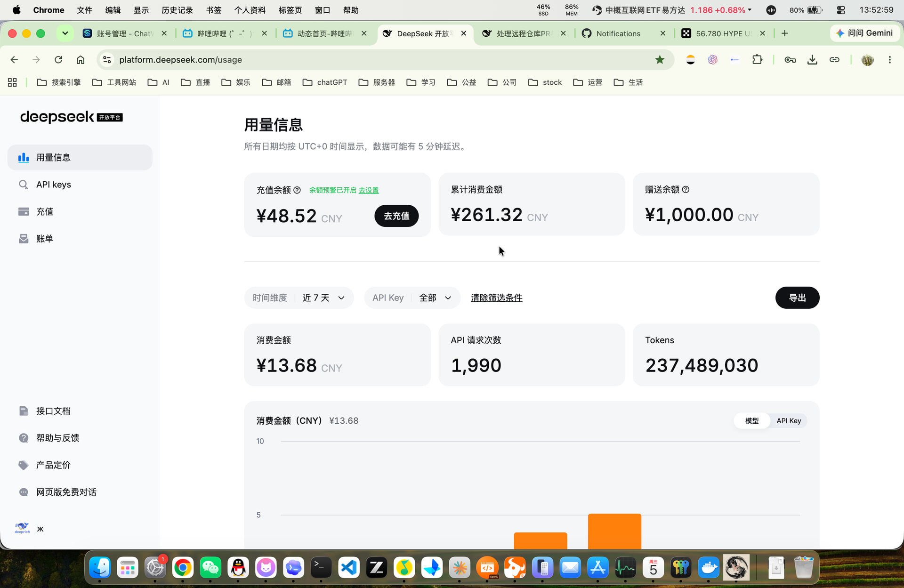
Task: Click the Tokens count 237,489,030
Action: pos(702,365)
